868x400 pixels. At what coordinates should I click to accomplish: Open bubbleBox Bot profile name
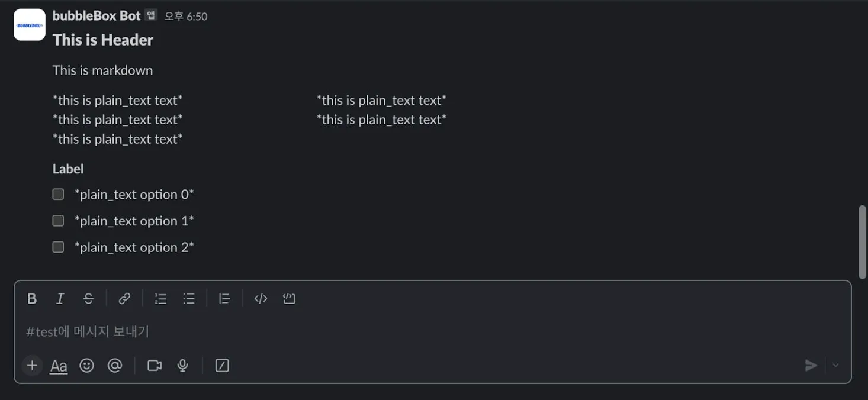(97, 16)
